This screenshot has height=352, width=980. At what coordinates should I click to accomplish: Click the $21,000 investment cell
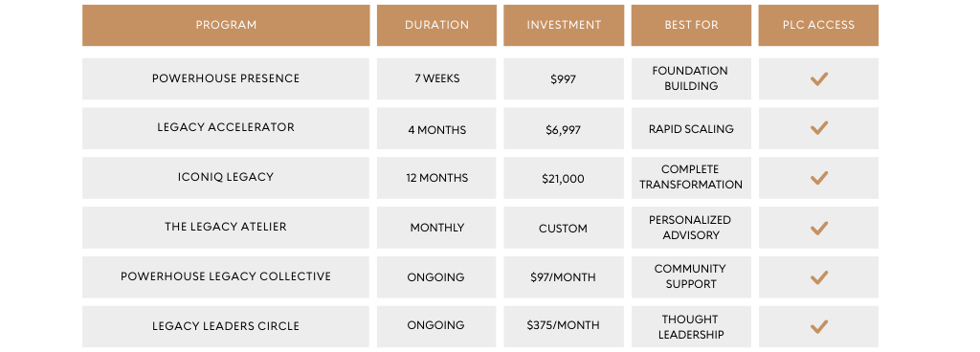[x=564, y=178]
